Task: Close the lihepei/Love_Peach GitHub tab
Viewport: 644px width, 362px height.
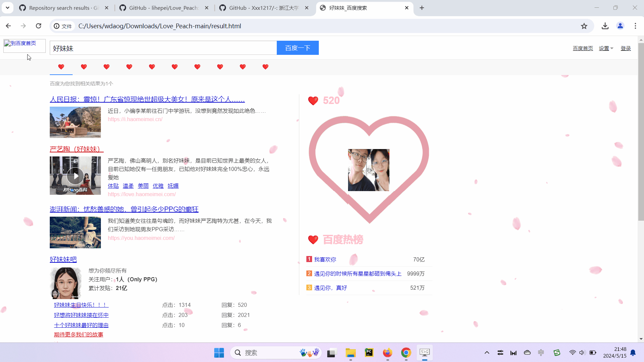Action: pos(206,8)
